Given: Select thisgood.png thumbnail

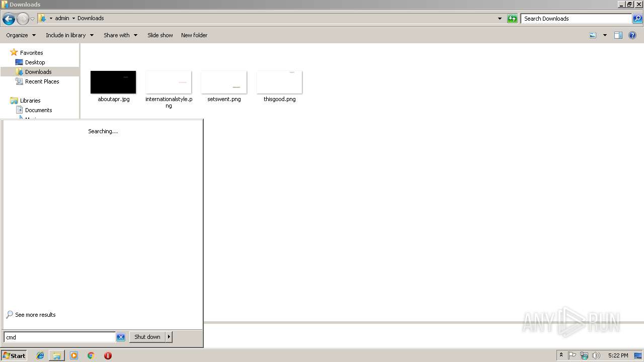Looking at the screenshot, I should click(279, 82).
